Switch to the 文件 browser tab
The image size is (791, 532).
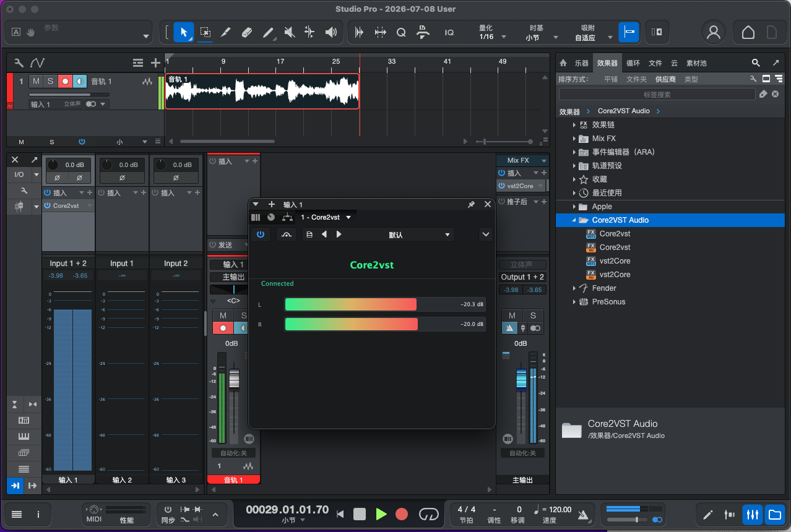click(655, 63)
